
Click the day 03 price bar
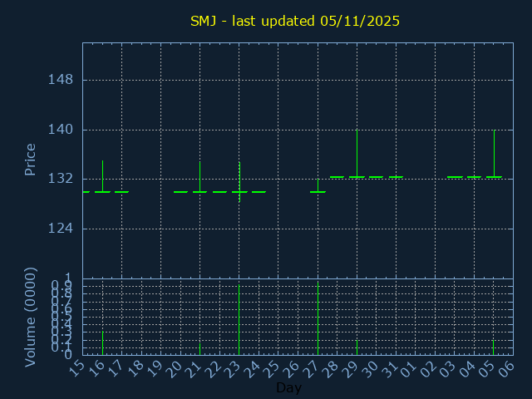pos(455,176)
